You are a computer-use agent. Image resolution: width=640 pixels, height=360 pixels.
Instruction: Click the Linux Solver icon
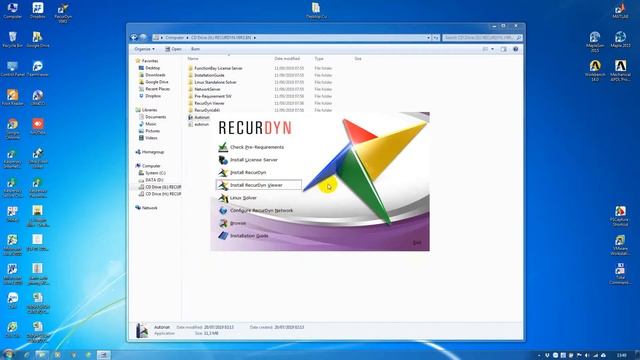(223, 198)
